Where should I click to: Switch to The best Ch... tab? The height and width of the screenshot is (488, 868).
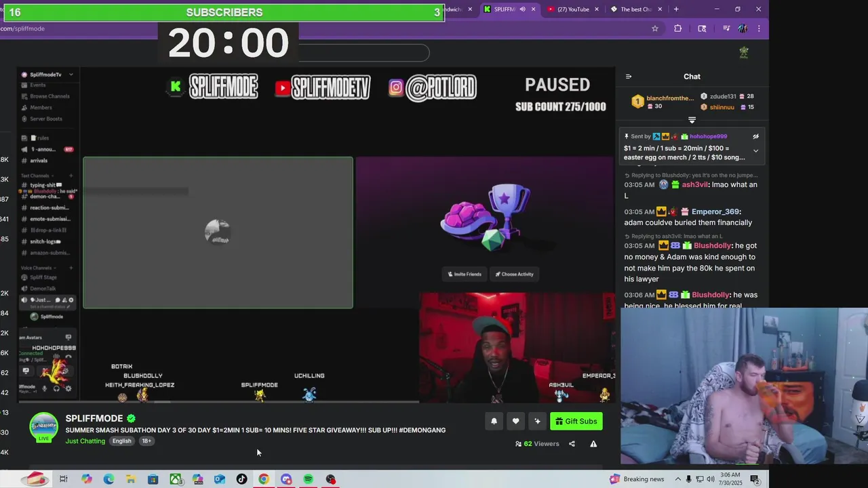coord(635,9)
